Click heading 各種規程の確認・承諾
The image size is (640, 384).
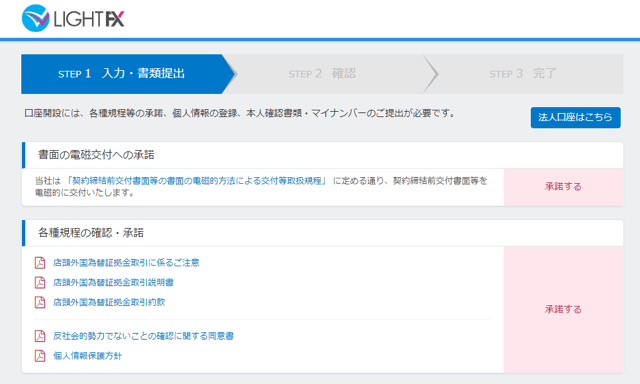coord(91,233)
